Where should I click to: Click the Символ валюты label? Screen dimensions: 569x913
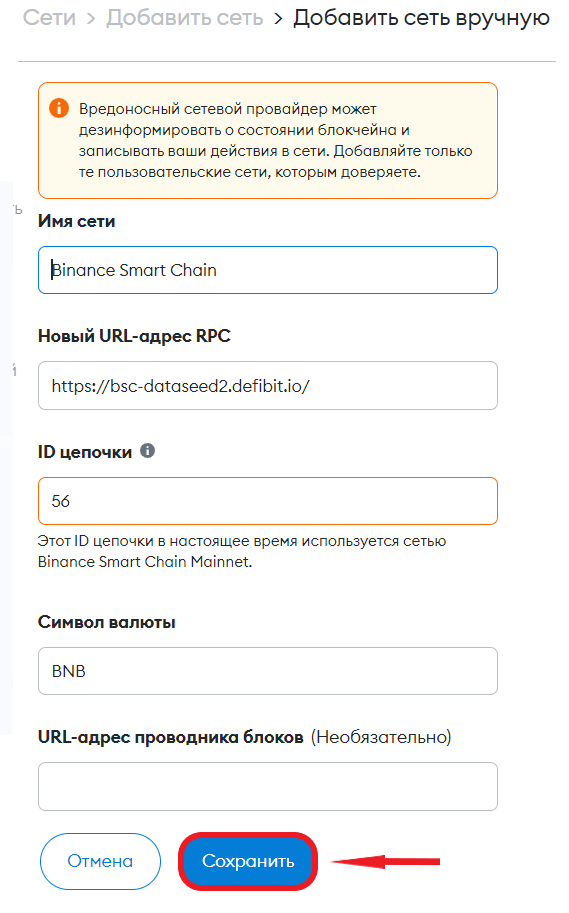pyautogui.click(x=107, y=622)
